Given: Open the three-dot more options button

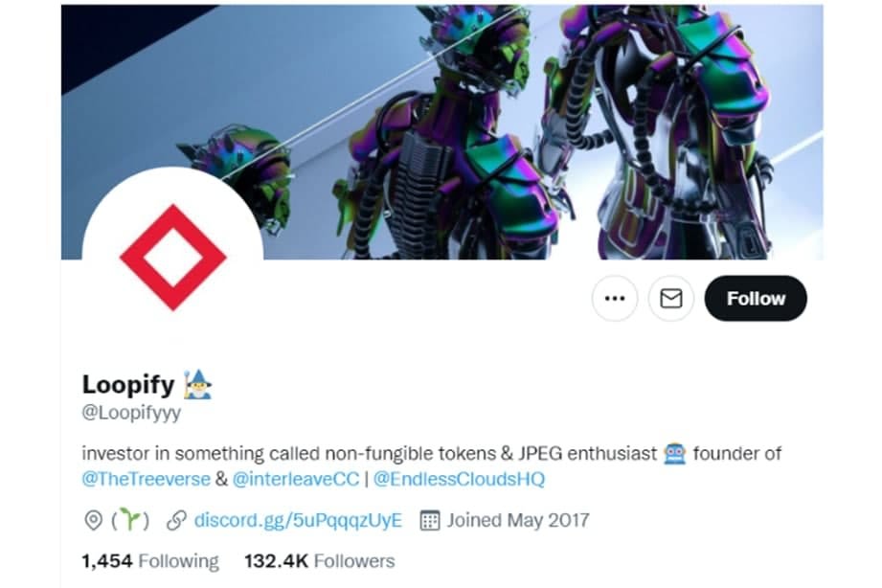Looking at the screenshot, I should click(614, 298).
